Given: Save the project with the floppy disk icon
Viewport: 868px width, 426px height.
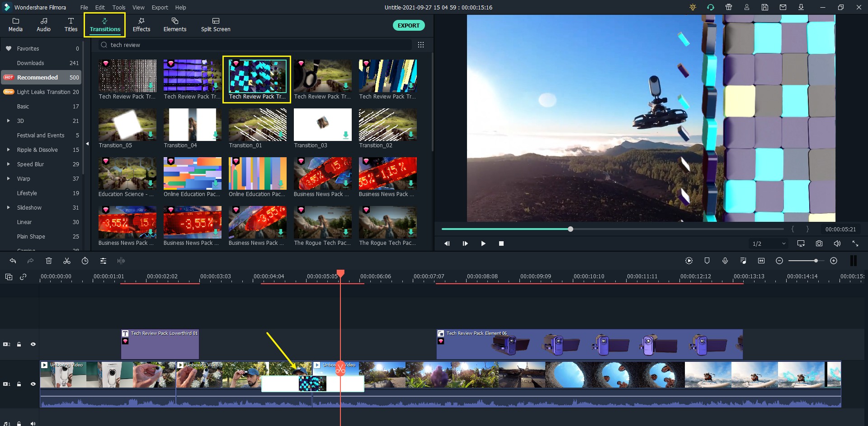Looking at the screenshot, I should tap(765, 7).
